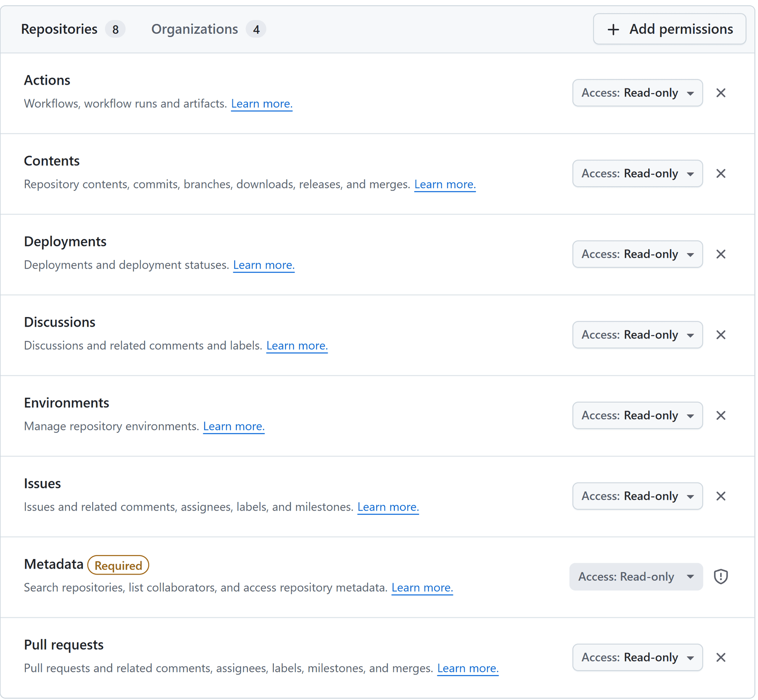Open the Access dropdown for Contents
This screenshot has width=758, height=700.
637,174
